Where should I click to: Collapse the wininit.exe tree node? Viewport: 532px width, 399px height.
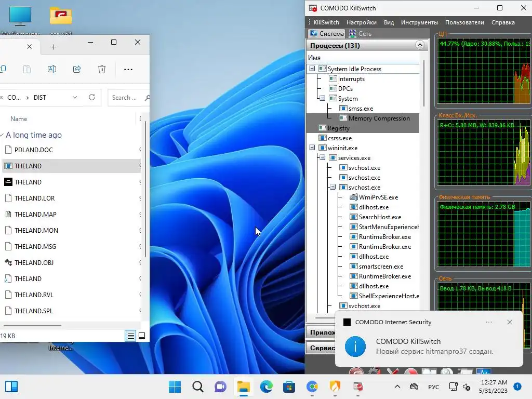coord(312,148)
